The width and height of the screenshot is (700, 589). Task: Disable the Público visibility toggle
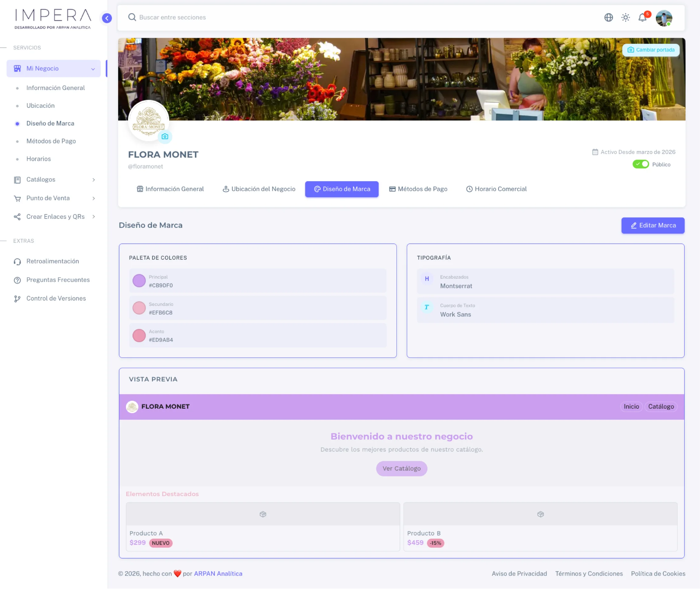pos(640,164)
